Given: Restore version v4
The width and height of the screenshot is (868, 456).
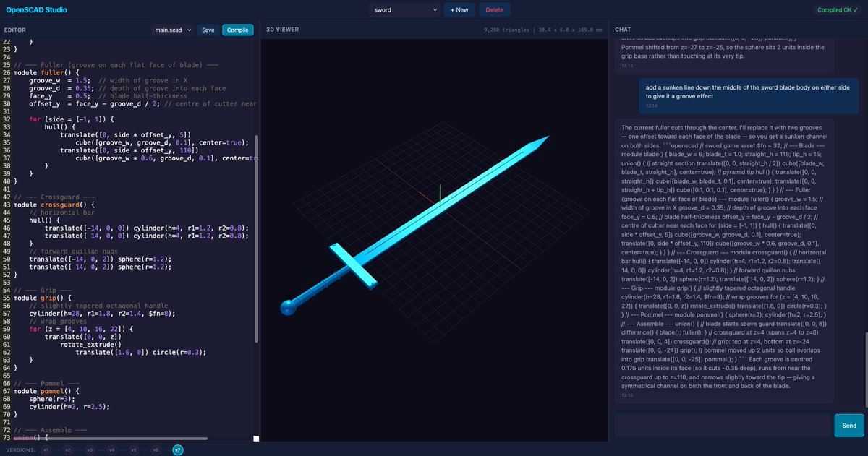Looking at the screenshot, I should [111, 449].
